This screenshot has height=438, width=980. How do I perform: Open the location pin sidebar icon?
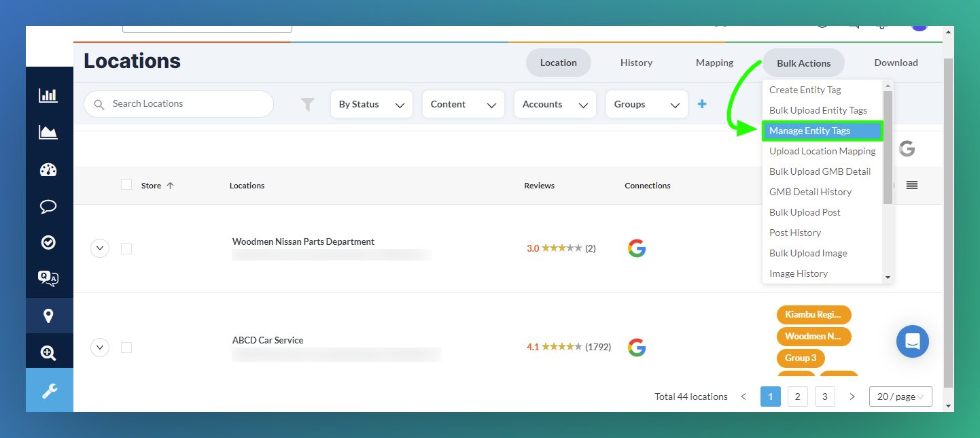48,316
